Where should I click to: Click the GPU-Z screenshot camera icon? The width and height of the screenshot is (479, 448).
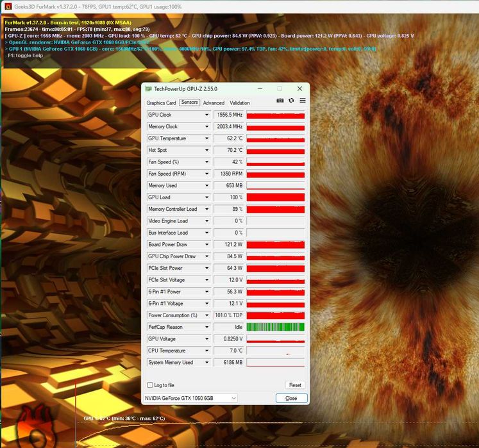point(280,101)
